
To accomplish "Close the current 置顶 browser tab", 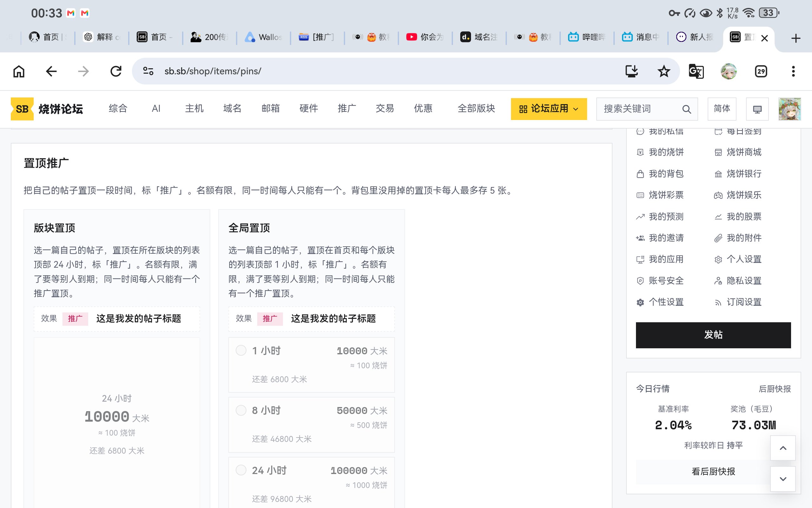I will coord(764,38).
